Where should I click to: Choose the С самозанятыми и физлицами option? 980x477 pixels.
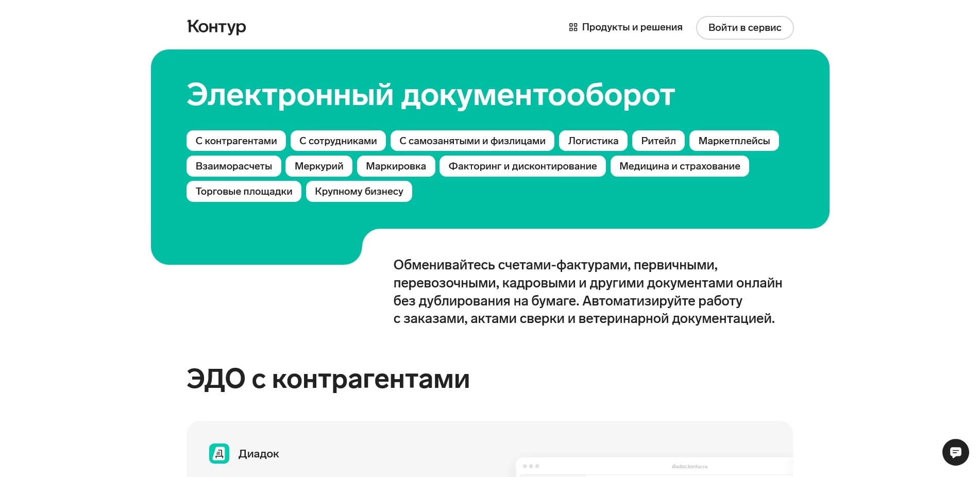472,140
